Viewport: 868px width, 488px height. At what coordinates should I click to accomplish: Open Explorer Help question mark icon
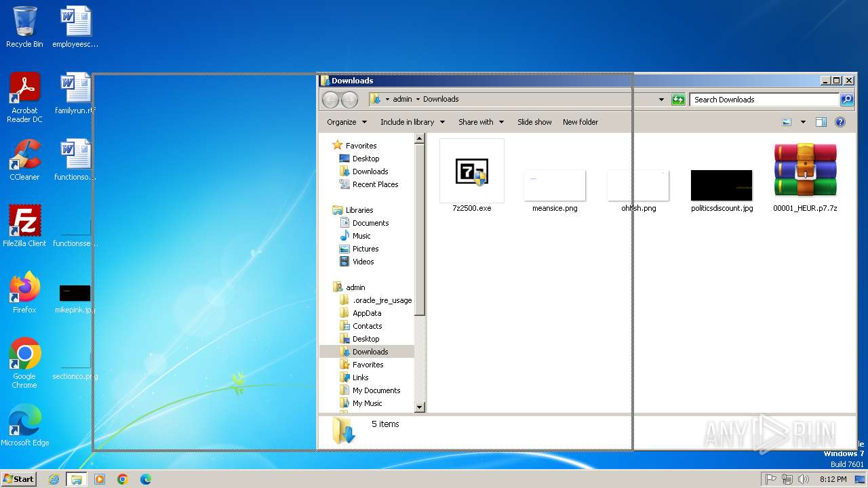pos(840,122)
